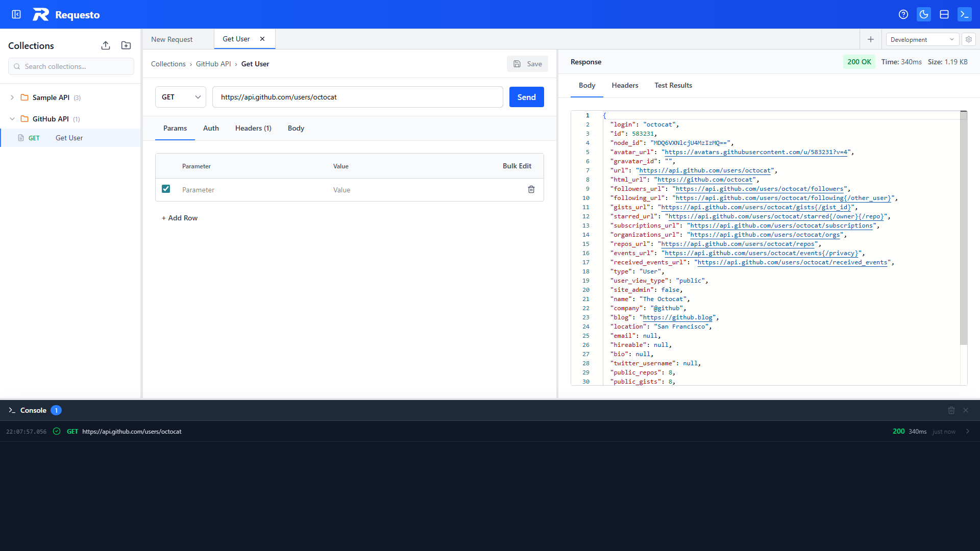This screenshot has height=551, width=980.
Task: Open the GET method dropdown
Action: [x=181, y=97]
